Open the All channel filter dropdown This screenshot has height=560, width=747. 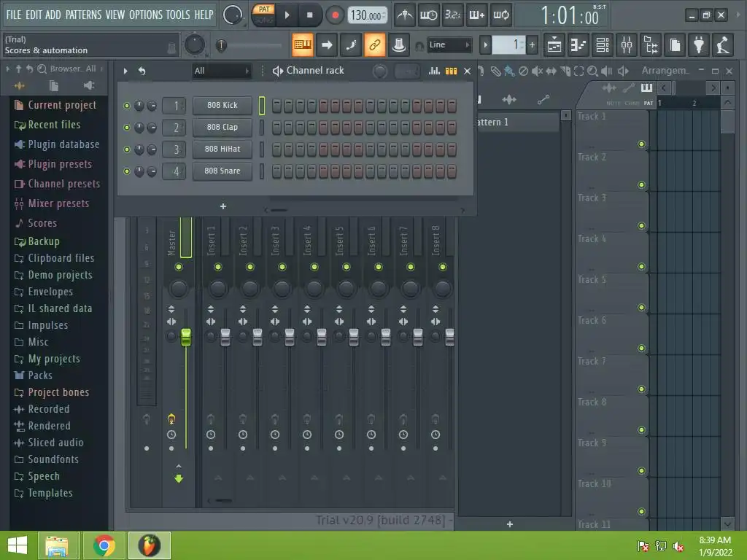tap(222, 71)
